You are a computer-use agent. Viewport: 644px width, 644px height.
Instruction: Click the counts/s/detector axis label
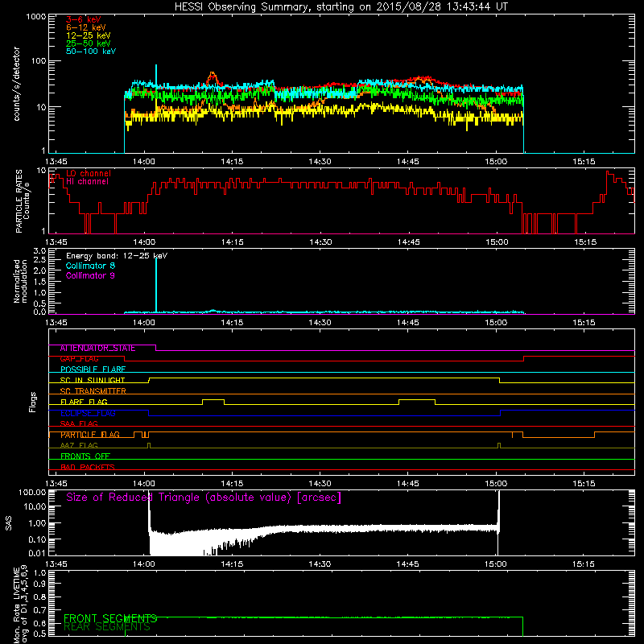tap(17, 84)
